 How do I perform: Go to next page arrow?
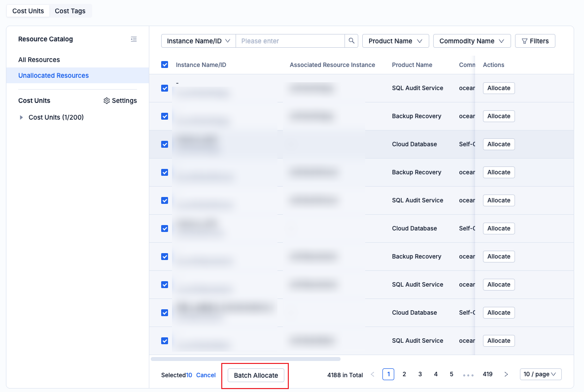tap(506, 374)
